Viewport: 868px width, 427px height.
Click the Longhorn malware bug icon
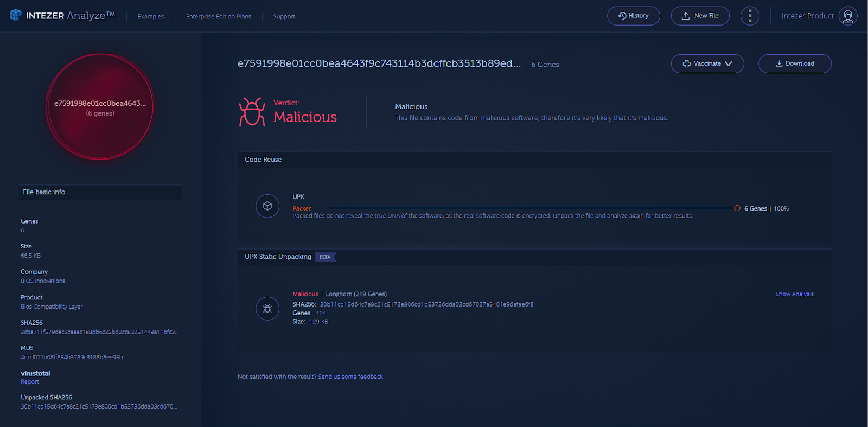(x=267, y=309)
